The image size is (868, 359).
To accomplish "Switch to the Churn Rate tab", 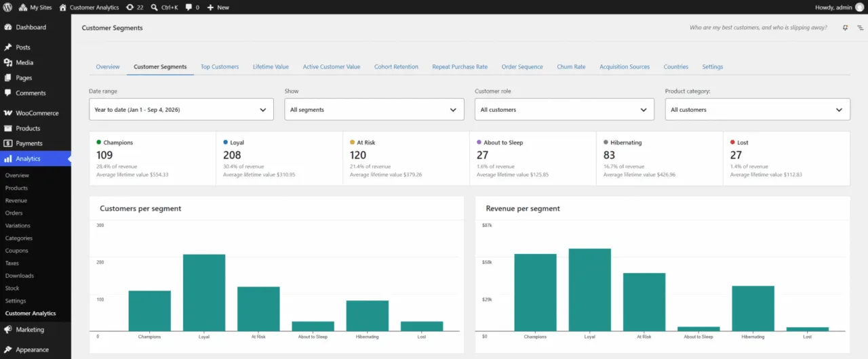I will (x=571, y=66).
